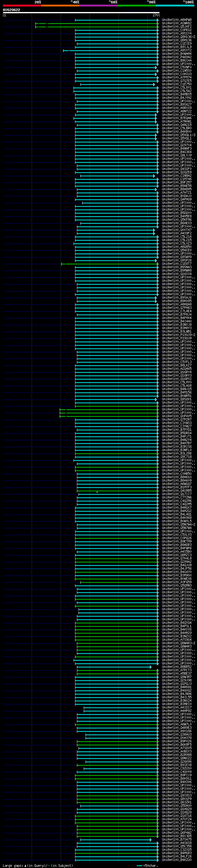The width and height of the screenshot is (197, 868).
Task: Select the UniRef100_D0A378 label
Action: coord(176,738)
